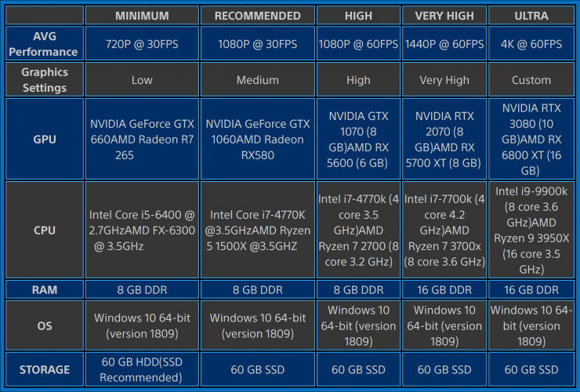The height and width of the screenshot is (392, 580).
Task: Click the i7-7700k / Ryzen 7 3700x cell
Action: click(x=444, y=230)
